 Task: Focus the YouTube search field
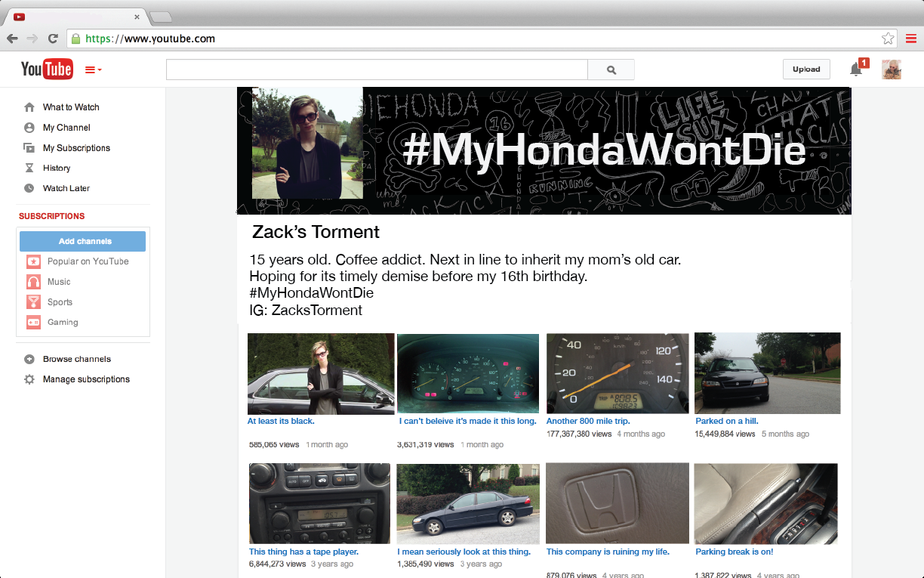(377, 70)
